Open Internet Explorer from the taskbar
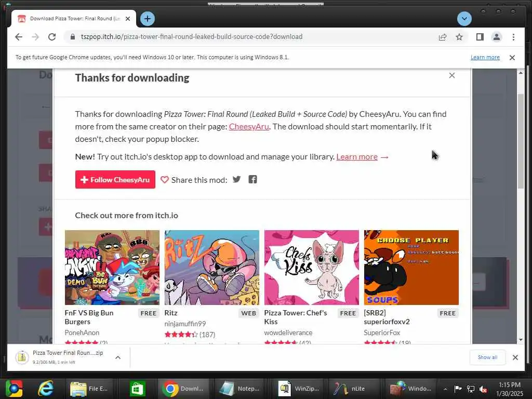This screenshot has height=399, width=532. click(46, 389)
